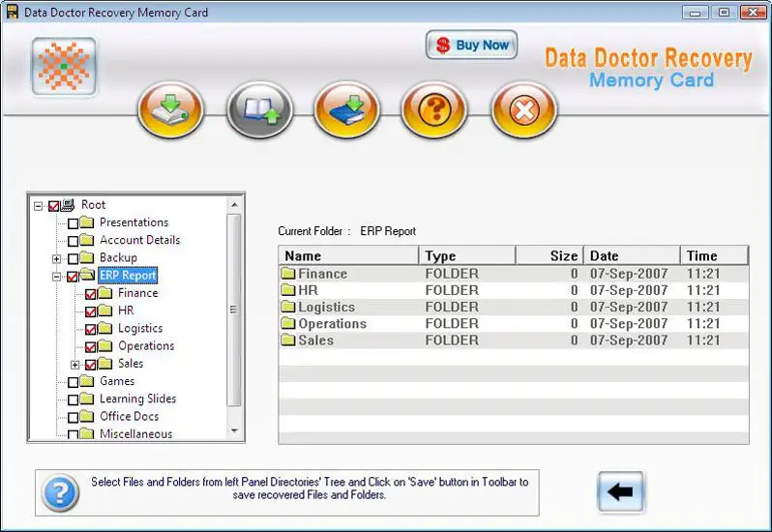
Task: Expand the Backup tree node
Action: (x=57, y=259)
